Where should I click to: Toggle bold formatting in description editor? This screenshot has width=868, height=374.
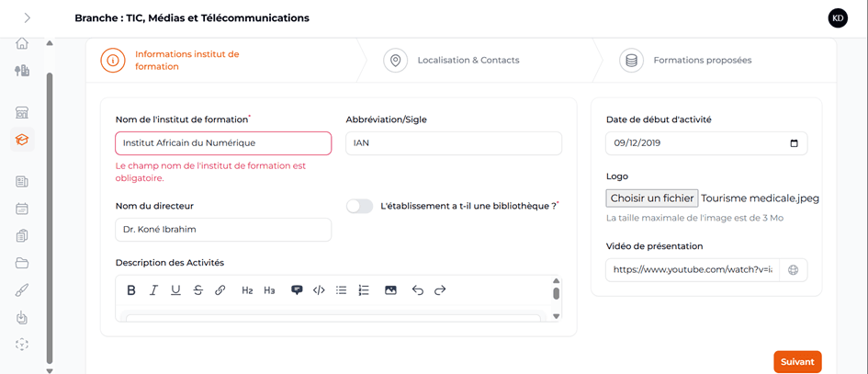tap(131, 289)
